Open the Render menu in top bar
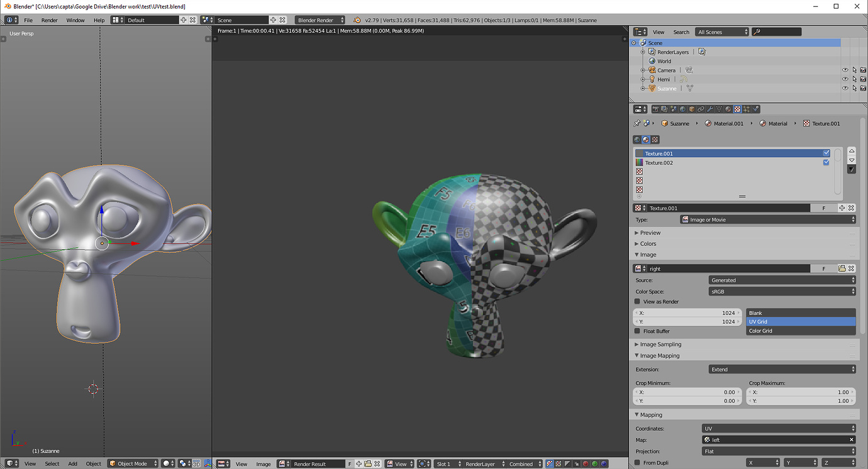 (x=50, y=20)
